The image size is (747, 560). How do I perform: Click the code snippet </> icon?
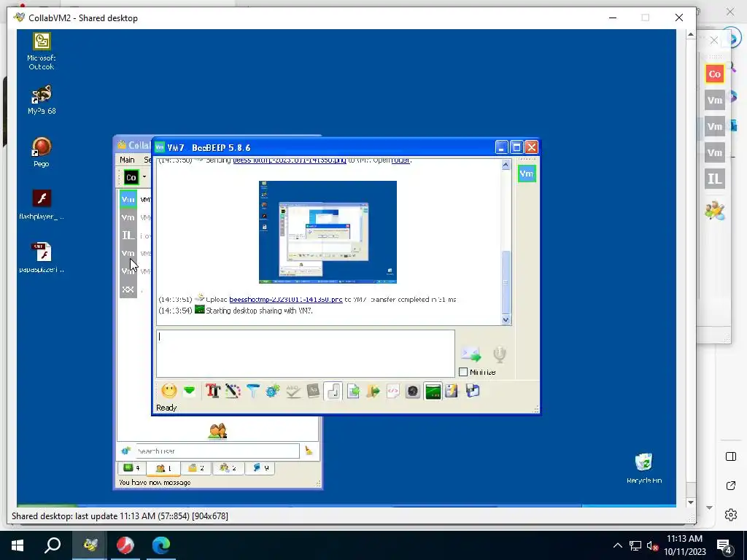point(393,391)
